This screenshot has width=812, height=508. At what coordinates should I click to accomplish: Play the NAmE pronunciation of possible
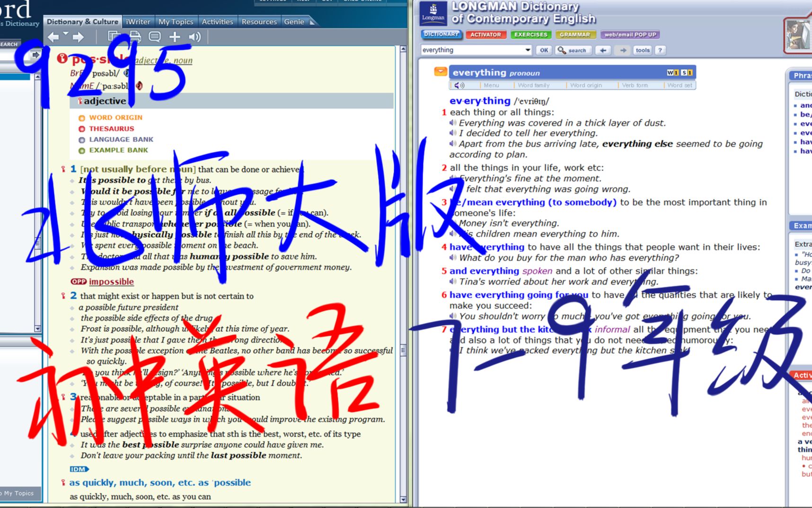139,86
